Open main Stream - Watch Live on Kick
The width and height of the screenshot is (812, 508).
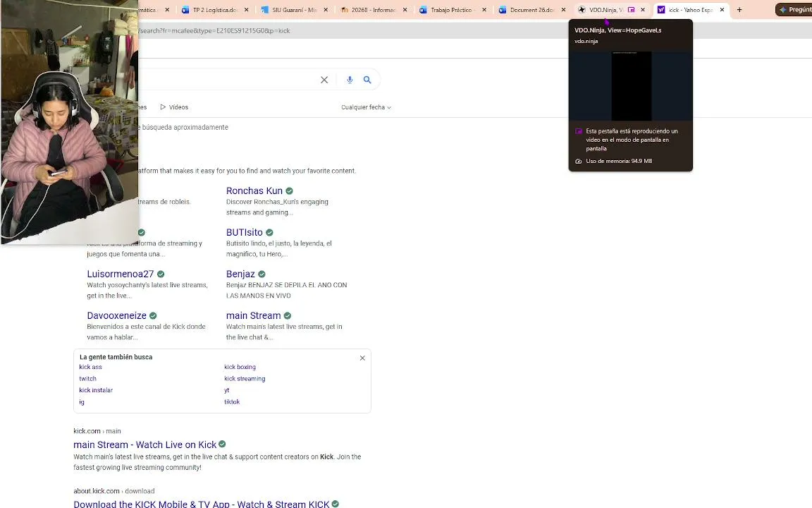145,445
